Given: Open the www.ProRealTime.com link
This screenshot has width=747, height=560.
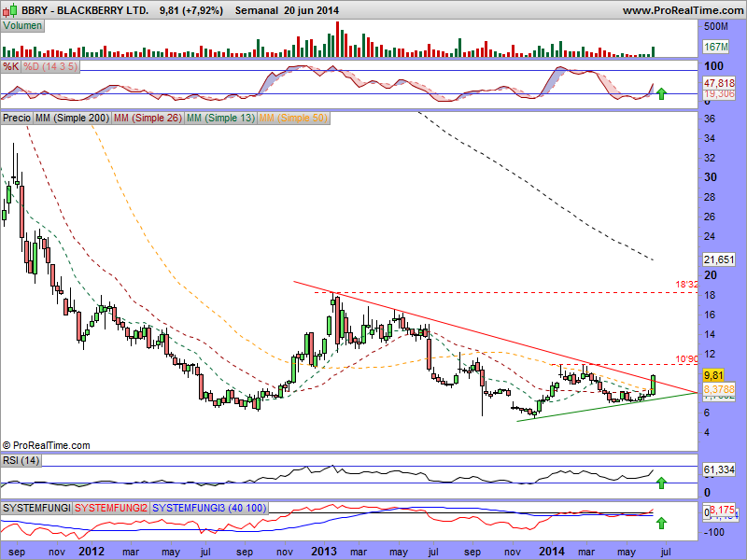Looking at the screenshot, I should [683, 10].
